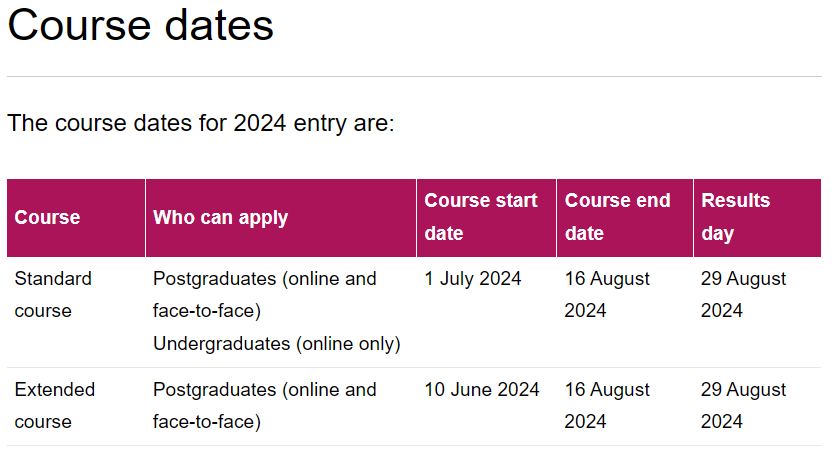Select the 'Results day' header cell
834x455 pixels.
click(757, 218)
